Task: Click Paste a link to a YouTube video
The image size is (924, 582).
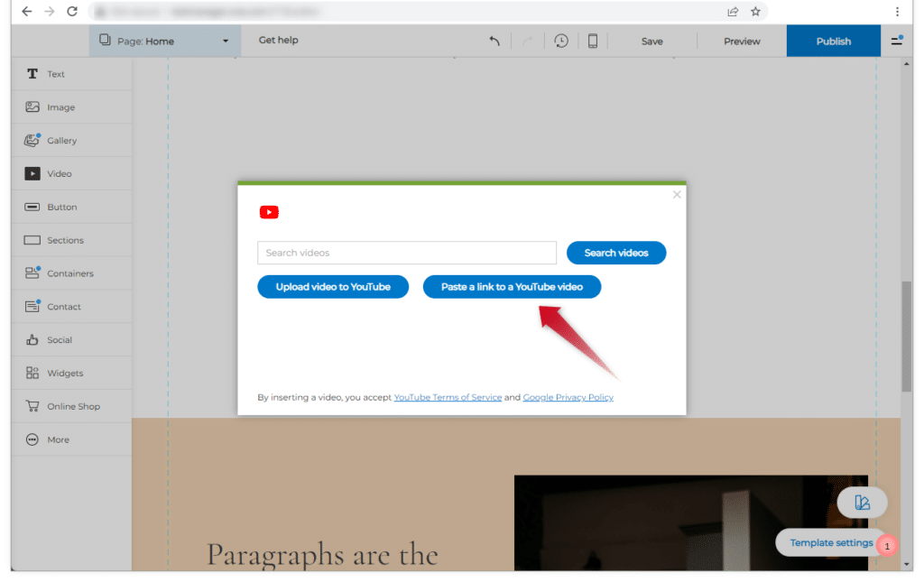Action: 512,287
